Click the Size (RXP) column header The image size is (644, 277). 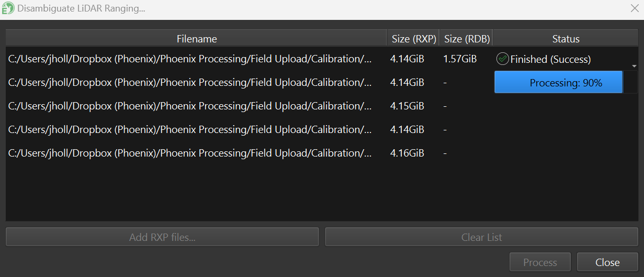click(x=414, y=39)
